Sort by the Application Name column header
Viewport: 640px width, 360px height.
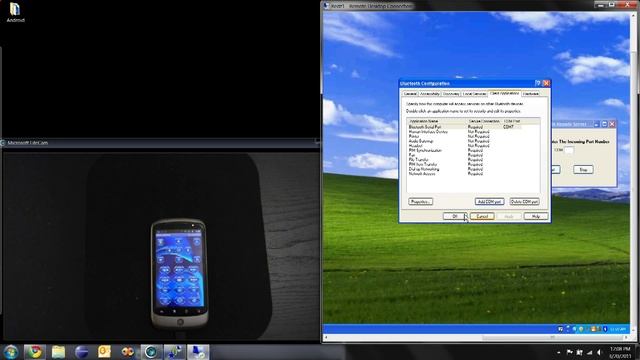point(437,121)
